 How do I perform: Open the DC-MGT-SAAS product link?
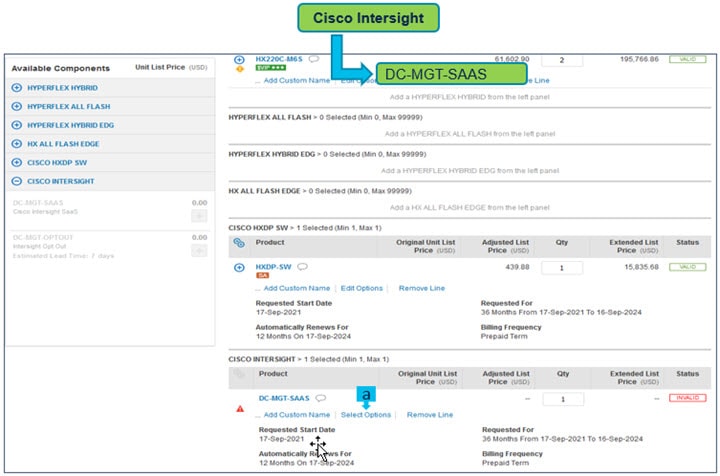tap(284, 398)
